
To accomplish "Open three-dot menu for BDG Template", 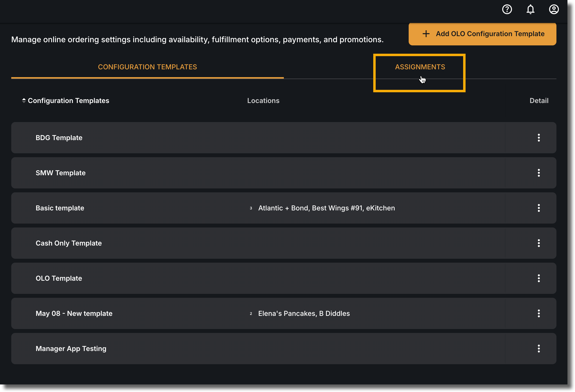I will 539,138.
